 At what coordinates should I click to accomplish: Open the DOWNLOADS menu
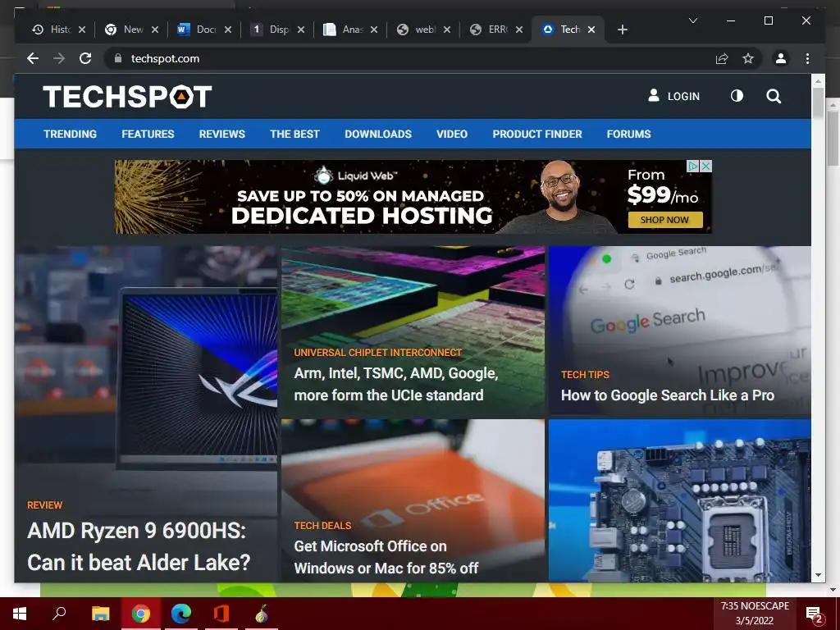[377, 134]
